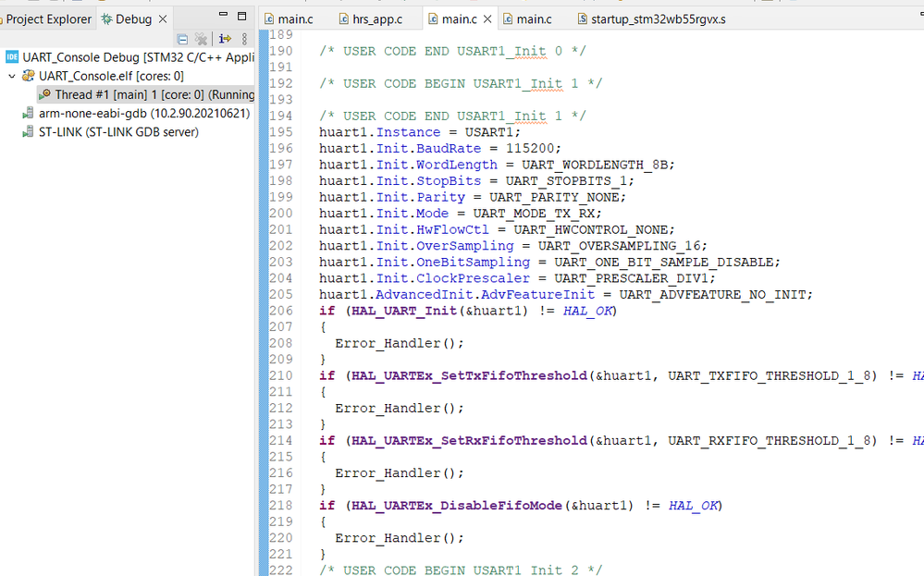Click UART_WORDLENGTH_8B constant
This screenshot has height=576, width=924.
click(594, 165)
